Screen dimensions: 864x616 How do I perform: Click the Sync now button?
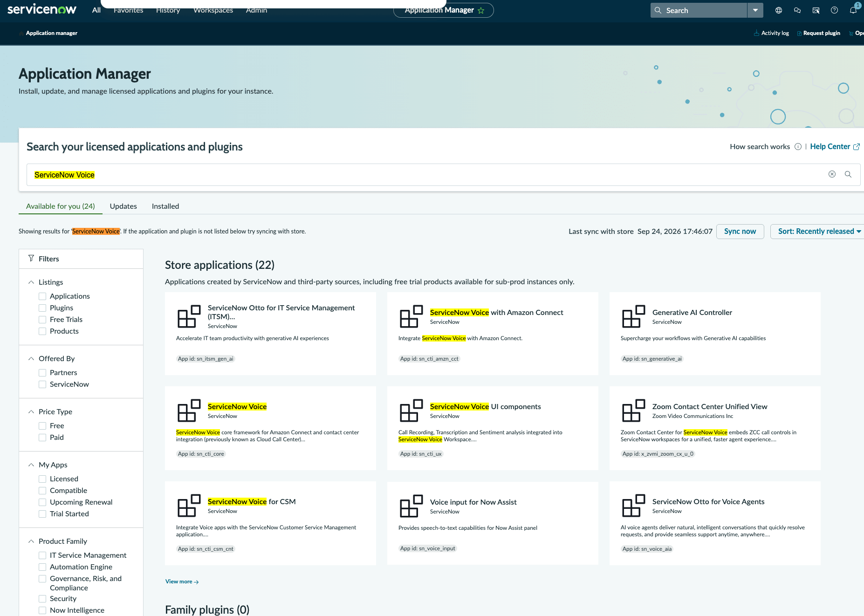pos(740,232)
